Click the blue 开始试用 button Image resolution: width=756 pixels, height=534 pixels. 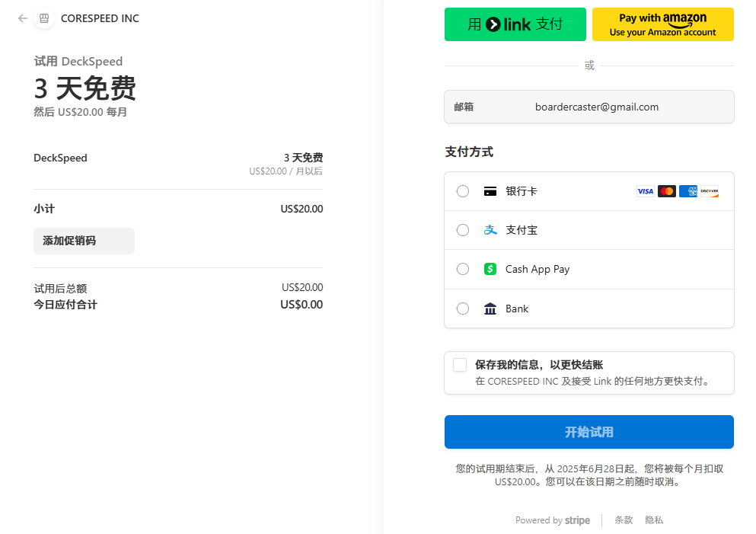tap(589, 432)
